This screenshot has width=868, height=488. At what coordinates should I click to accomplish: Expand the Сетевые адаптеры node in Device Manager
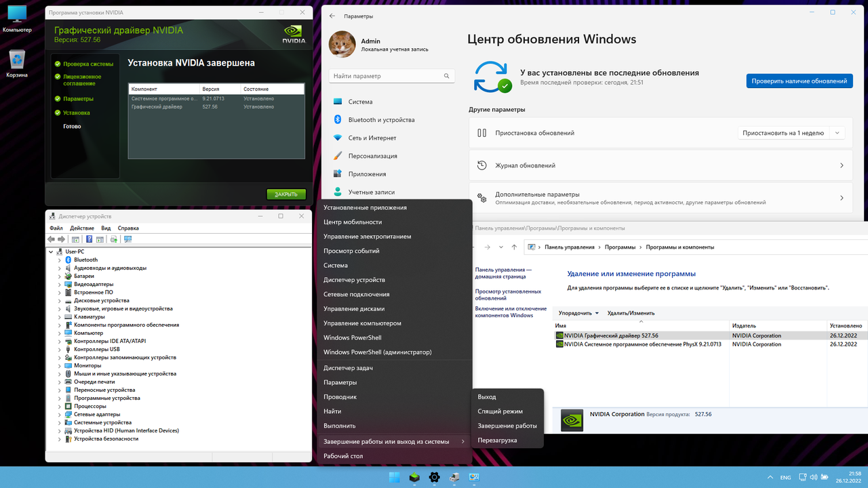tap(60, 414)
